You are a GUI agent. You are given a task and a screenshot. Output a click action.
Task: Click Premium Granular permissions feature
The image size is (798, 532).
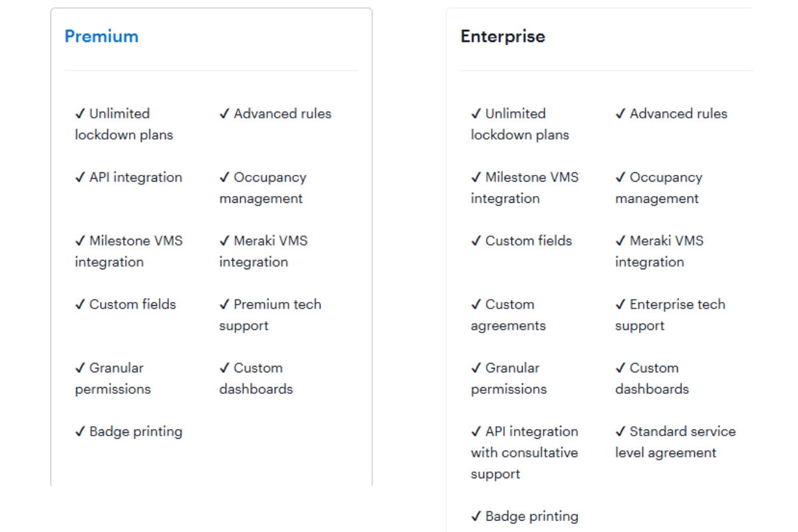coord(113,378)
